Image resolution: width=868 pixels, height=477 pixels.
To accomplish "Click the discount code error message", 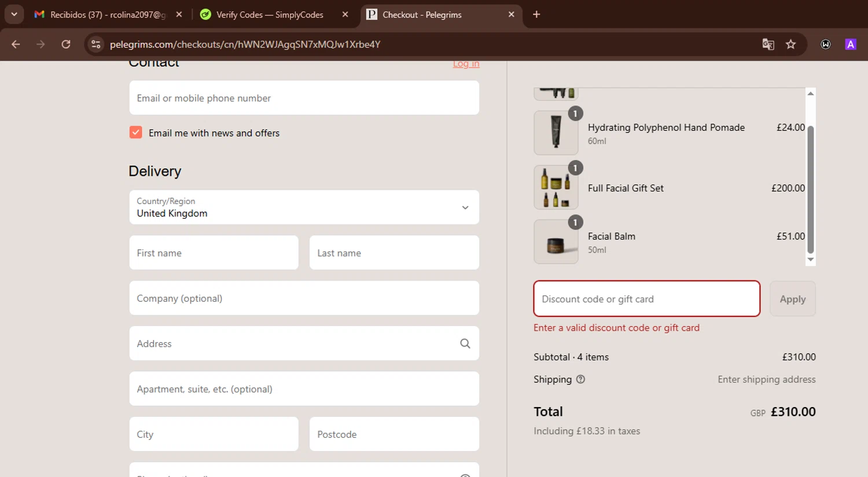I will coord(616,328).
